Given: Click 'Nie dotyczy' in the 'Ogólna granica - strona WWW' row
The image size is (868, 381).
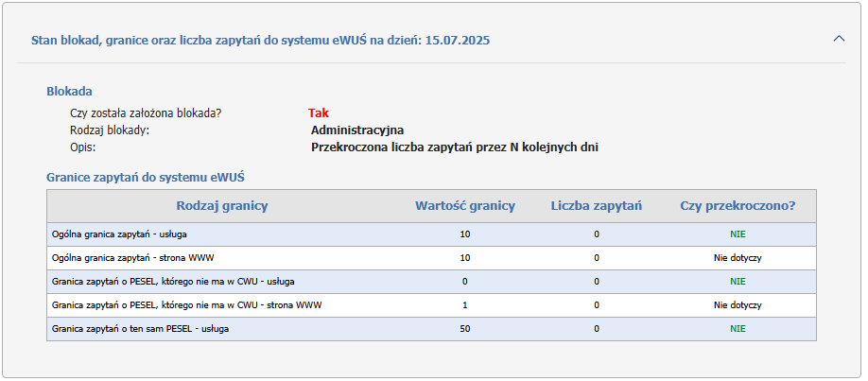Looking at the screenshot, I should click(x=738, y=257).
